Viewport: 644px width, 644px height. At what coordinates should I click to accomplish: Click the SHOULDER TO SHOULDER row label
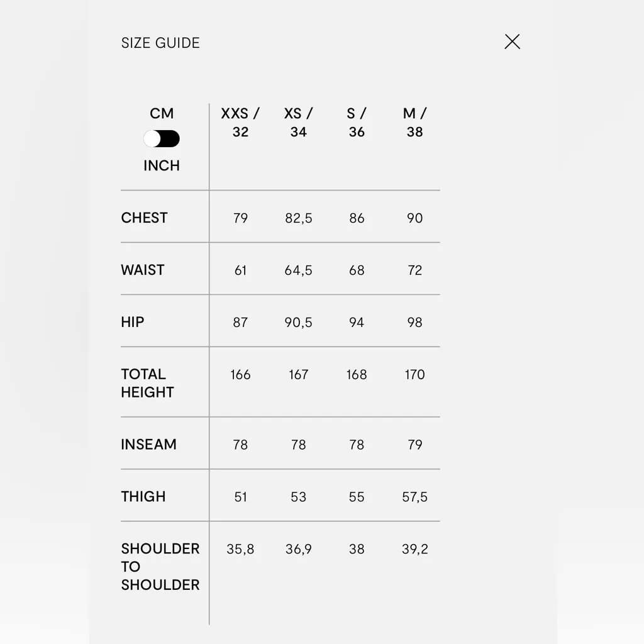coord(160,567)
